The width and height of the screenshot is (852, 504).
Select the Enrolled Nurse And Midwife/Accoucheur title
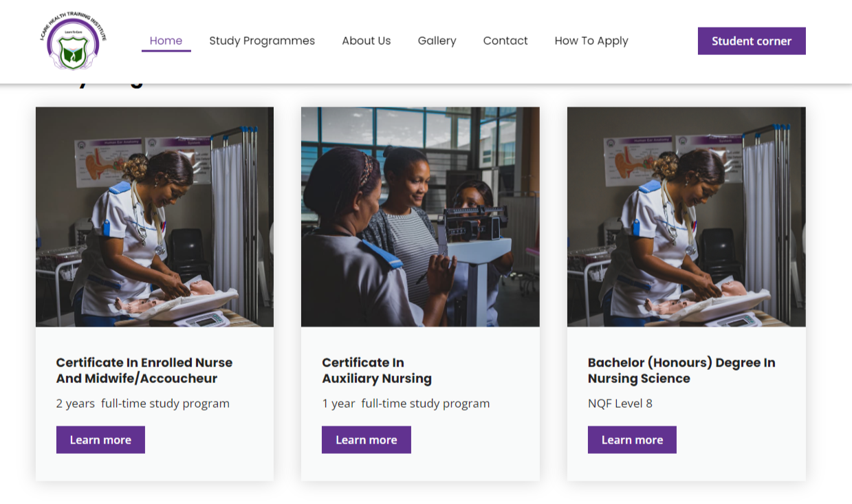point(144,370)
